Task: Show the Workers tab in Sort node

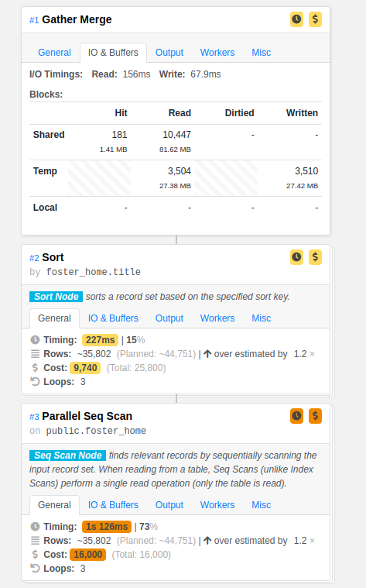Action: point(217,318)
